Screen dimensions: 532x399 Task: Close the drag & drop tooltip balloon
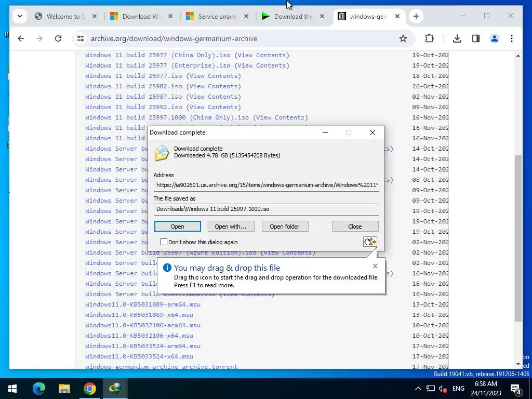click(x=375, y=266)
